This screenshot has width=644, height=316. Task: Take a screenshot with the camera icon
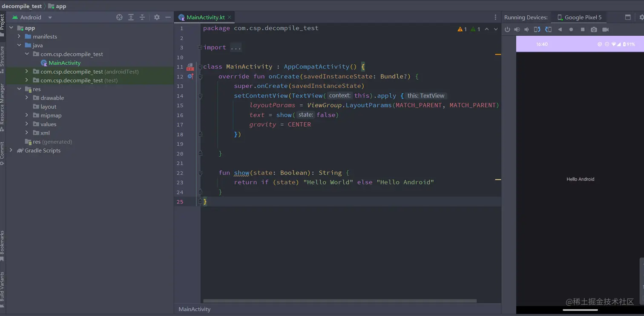click(594, 29)
